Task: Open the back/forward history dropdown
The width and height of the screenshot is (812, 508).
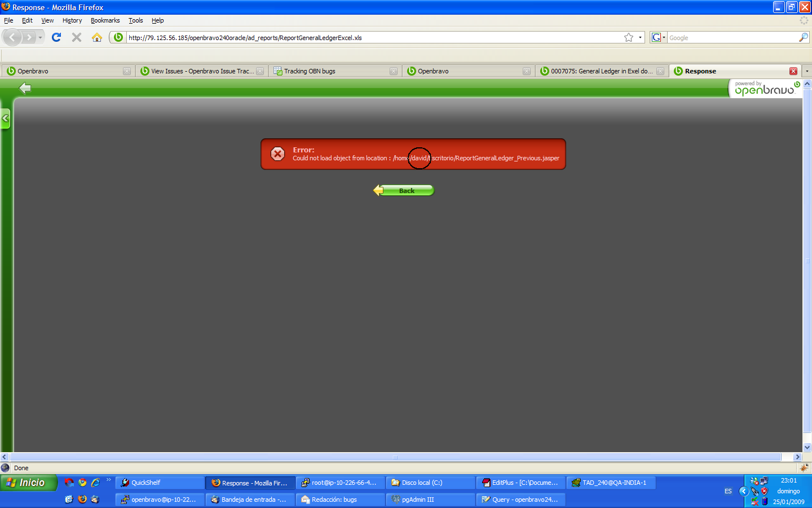Action: click(40, 38)
